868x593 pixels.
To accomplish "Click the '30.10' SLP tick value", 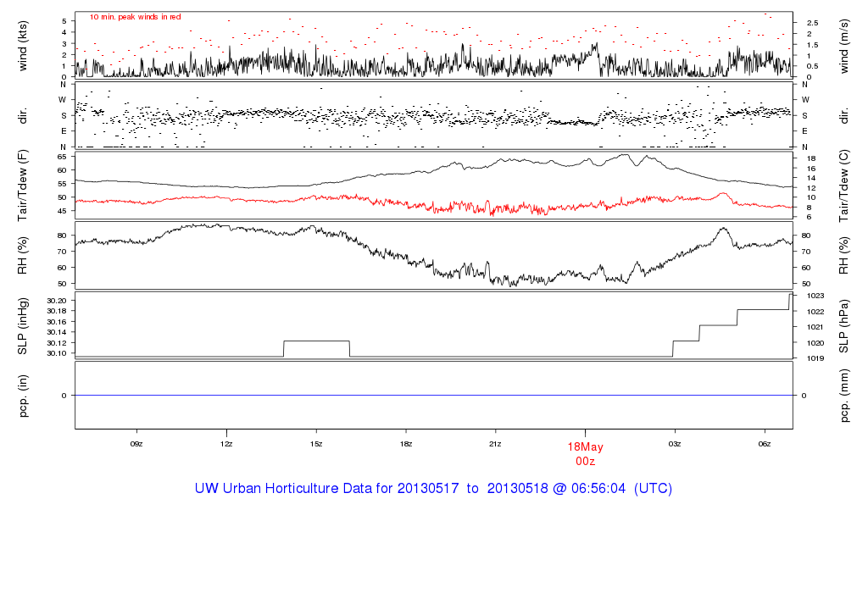I will 57,353.
